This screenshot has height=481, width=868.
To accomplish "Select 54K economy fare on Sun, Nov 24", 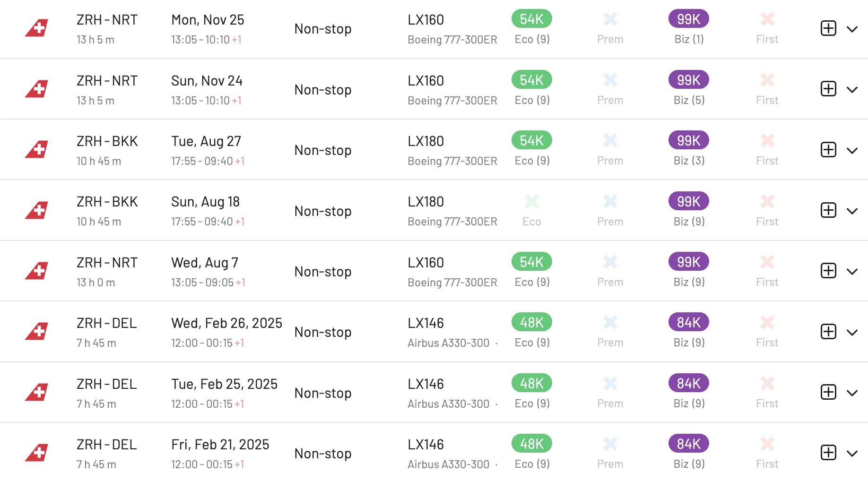I will pyautogui.click(x=532, y=80).
